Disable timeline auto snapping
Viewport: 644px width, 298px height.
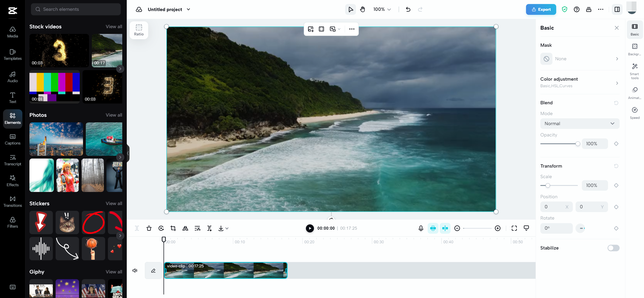click(x=445, y=228)
